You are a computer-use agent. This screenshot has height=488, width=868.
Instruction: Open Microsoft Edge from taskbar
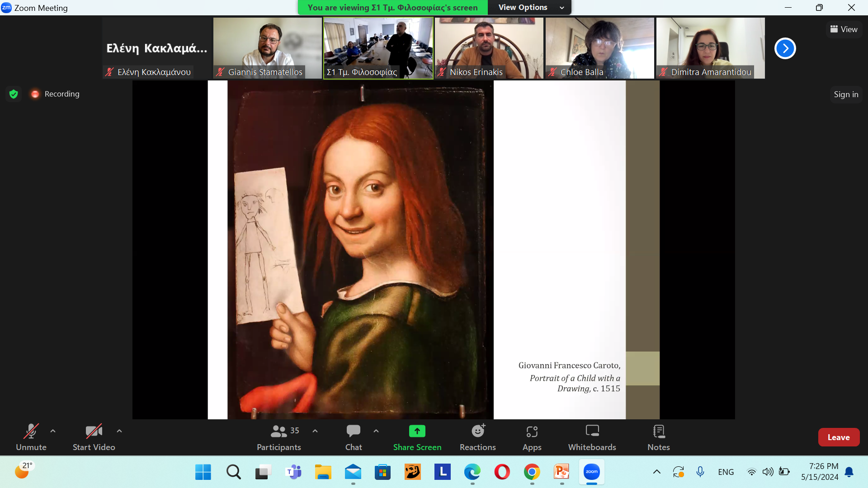tap(472, 472)
